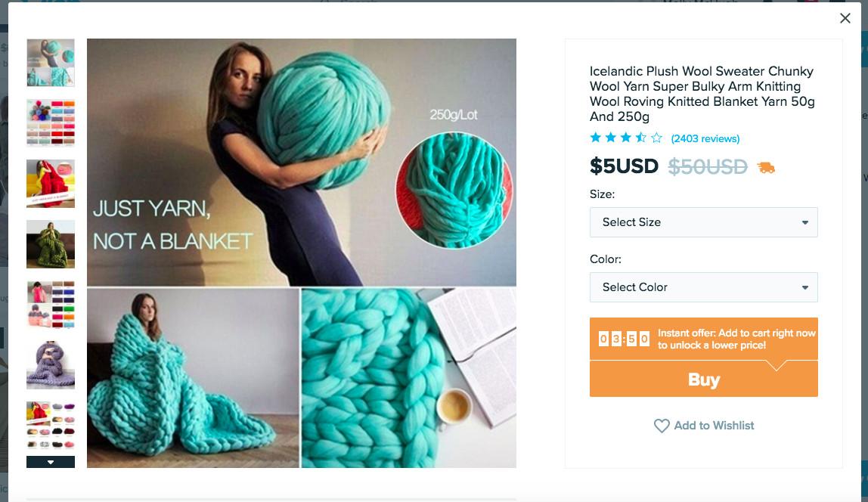This screenshot has height=502, width=868.
Task: Click the half-filled fourth star
Action: pyautogui.click(x=640, y=138)
